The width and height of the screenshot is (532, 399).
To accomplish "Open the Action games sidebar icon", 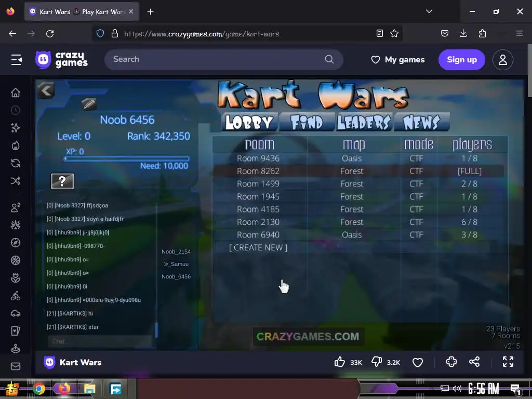I will [16, 225].
